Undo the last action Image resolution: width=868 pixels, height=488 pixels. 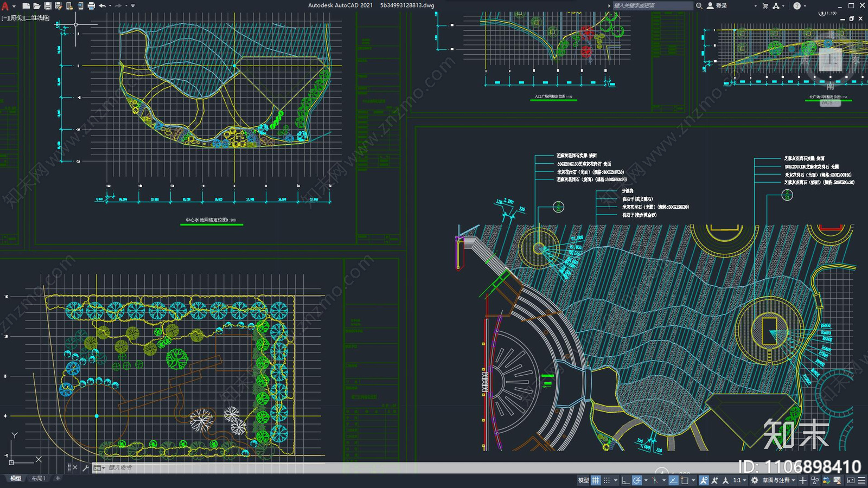coord(102,6)
